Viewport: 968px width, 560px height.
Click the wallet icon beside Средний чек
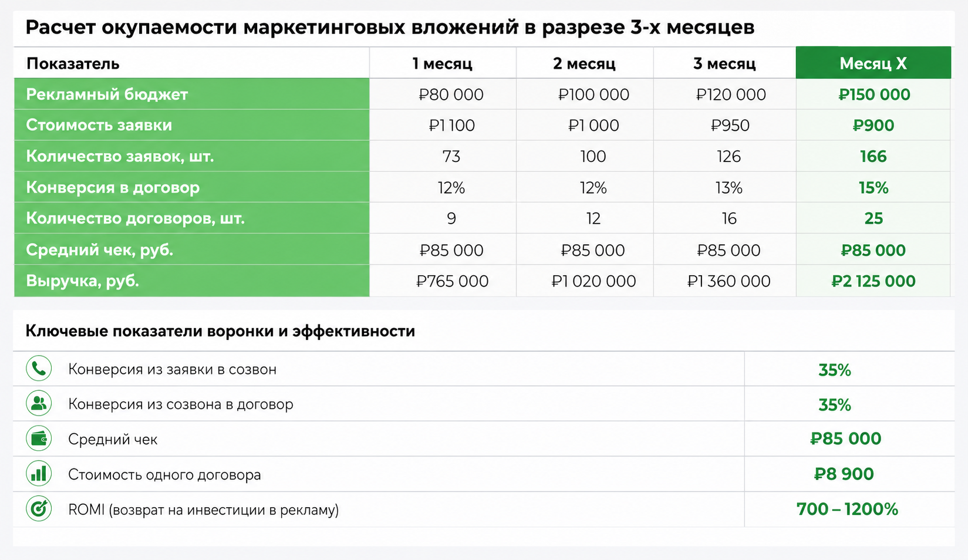39,438
